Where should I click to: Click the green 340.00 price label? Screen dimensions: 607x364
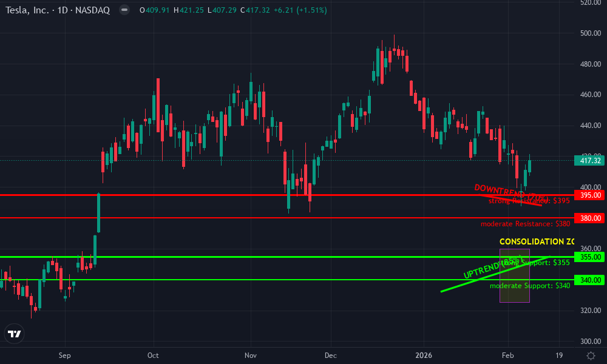click(x=590, y=279)
